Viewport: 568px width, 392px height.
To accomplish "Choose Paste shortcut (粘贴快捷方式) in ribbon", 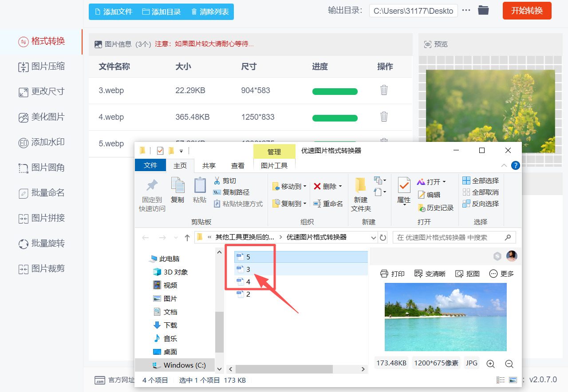I will [x=238, y=204].
